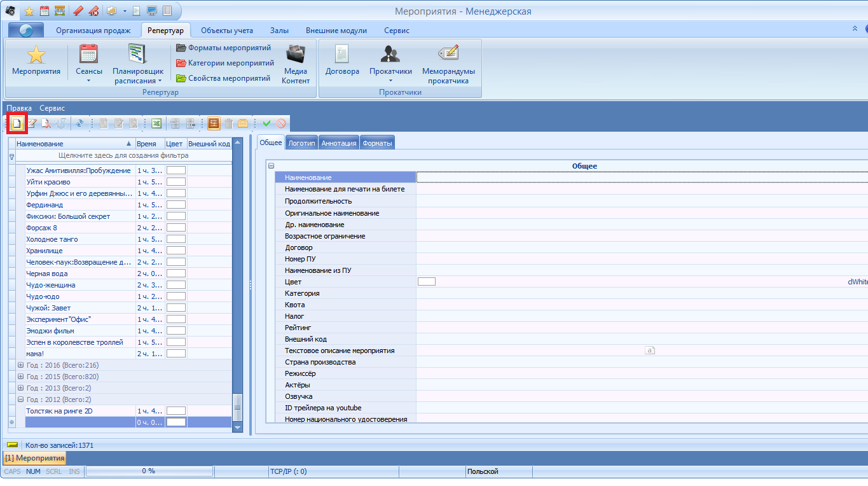868x486 pixels.
Task: Select the [1] Мероприятия window tab
Action: (34, 458)
